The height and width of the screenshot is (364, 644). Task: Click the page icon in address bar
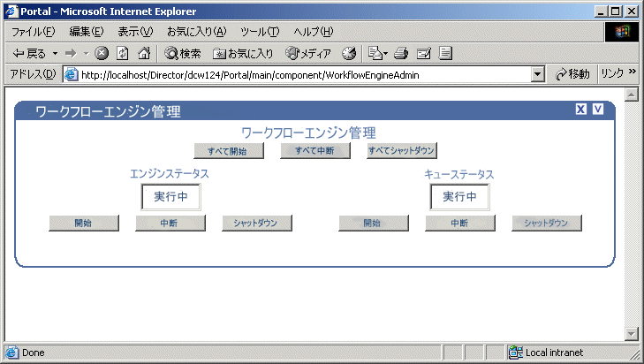click(71, 75)
